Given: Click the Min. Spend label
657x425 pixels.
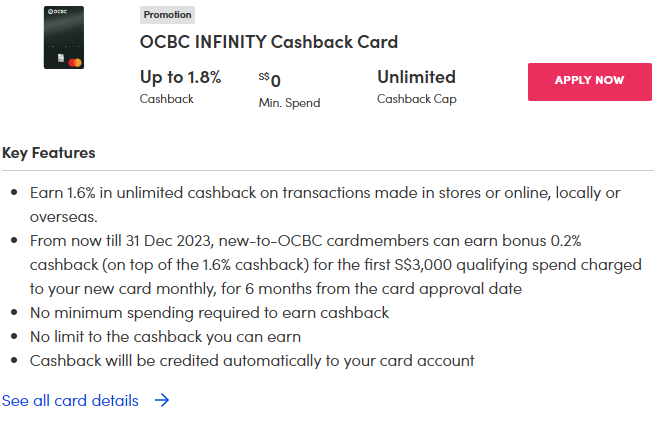Looking at the screenshot, I should [x=289, y=102].
